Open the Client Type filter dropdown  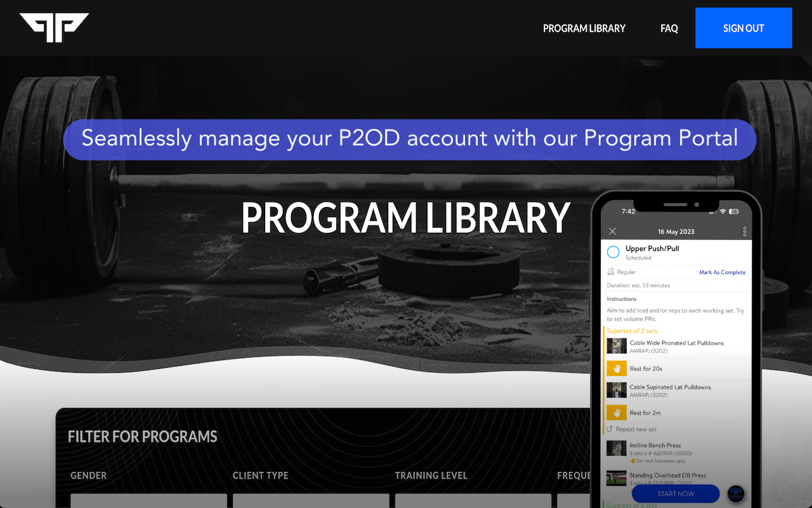pos(311,501)
